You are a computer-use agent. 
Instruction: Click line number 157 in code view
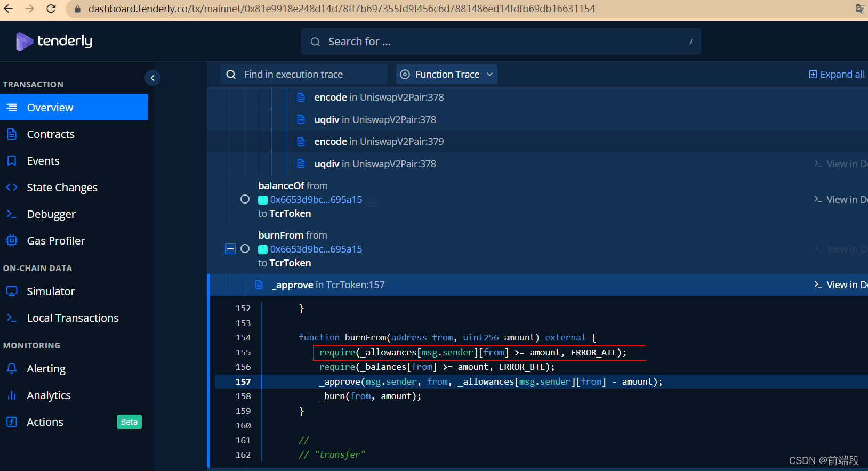(243, 381)
